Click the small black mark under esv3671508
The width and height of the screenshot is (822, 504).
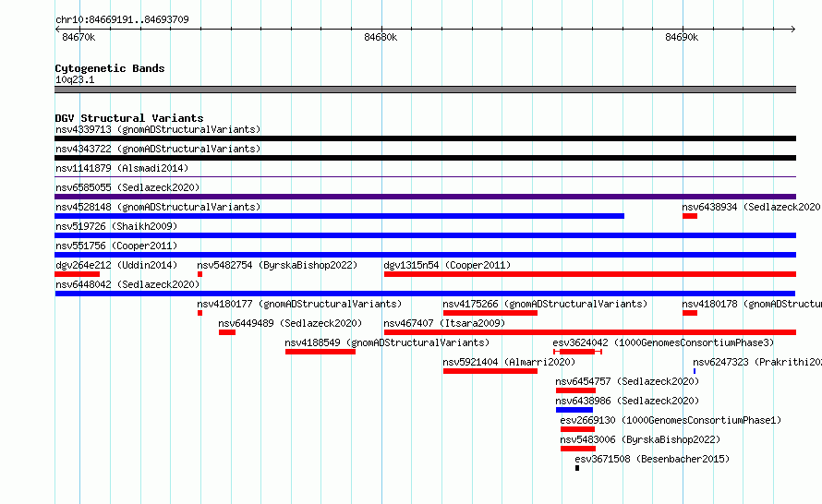(x=577, y=468)
